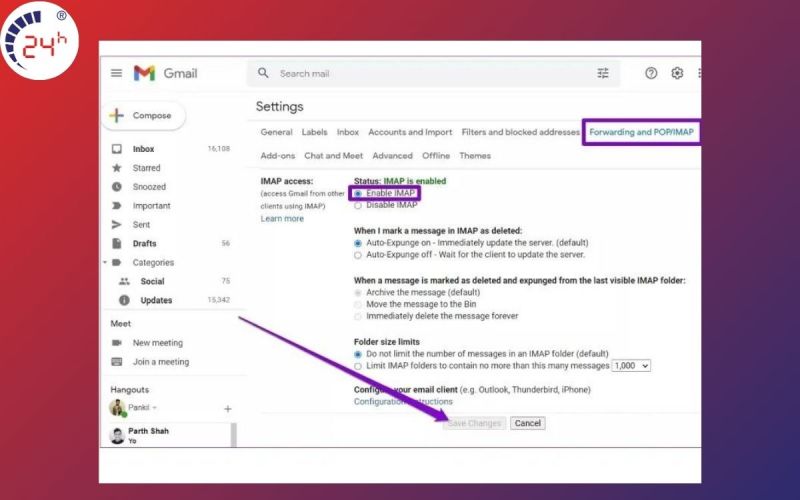
Task: Open the Support help icon
Action: tap(651, 73)
